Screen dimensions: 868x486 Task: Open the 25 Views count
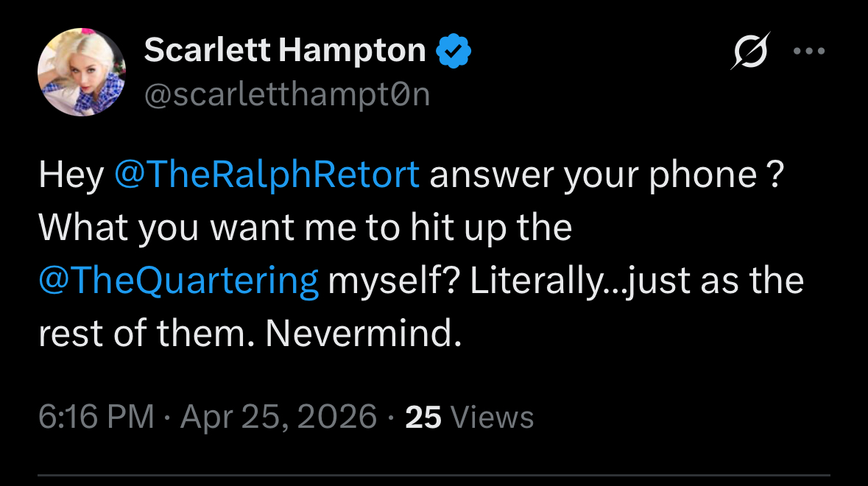[x=470, y=418]
